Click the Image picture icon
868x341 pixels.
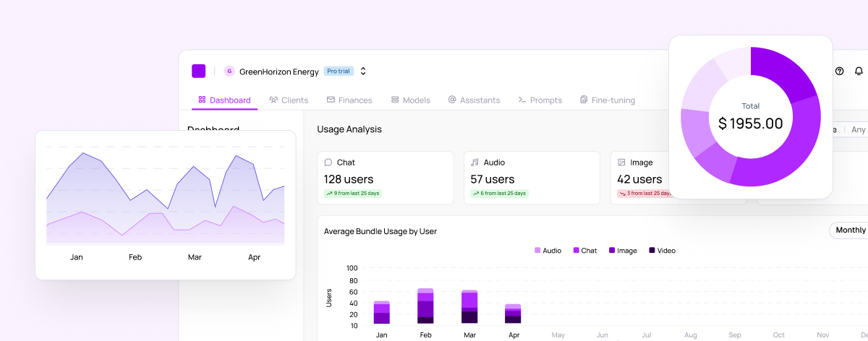(x=621, y=163)
